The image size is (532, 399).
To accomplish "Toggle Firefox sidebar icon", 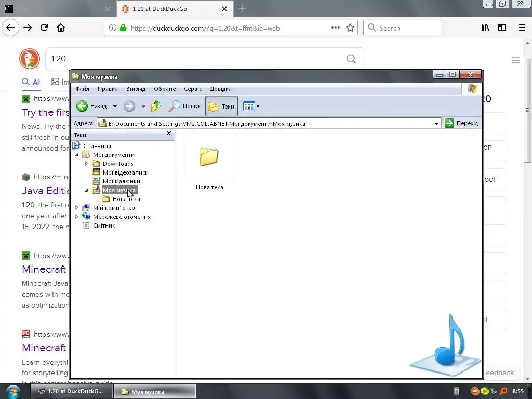I will click(502, 28).
